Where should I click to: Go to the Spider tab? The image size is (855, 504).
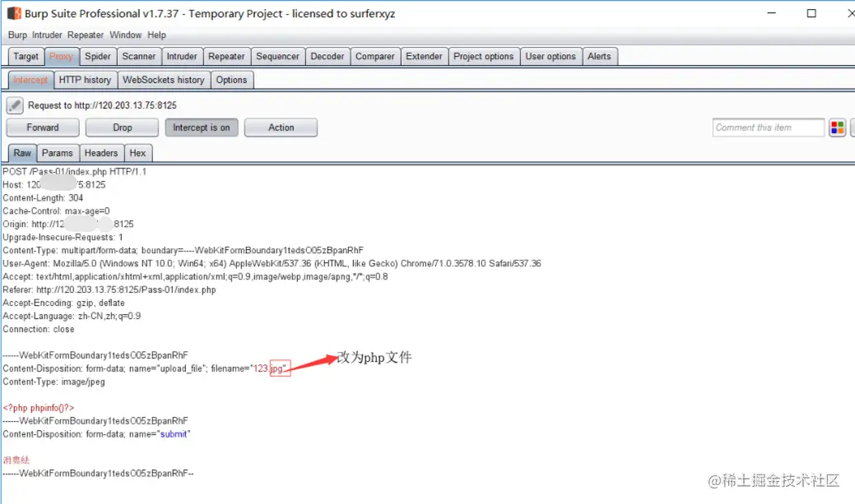98,56
